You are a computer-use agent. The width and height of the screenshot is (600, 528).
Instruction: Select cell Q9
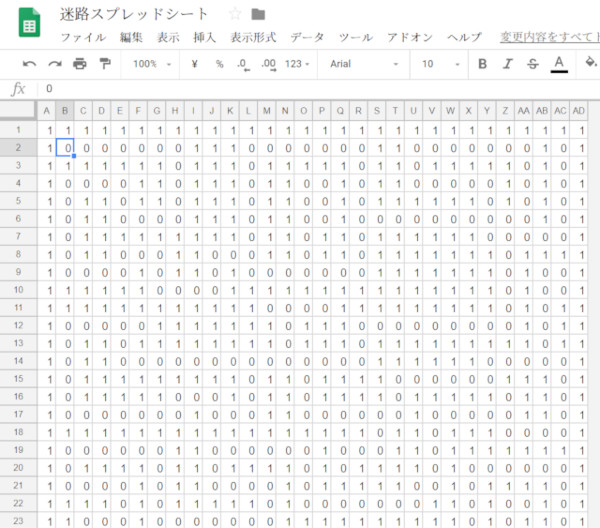point(340,272)
